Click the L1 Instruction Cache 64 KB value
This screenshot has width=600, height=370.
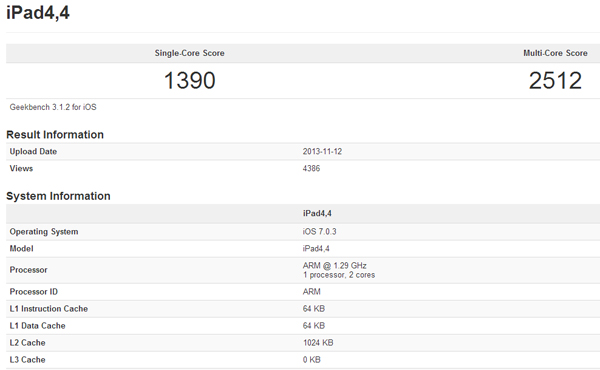point(314,309)
